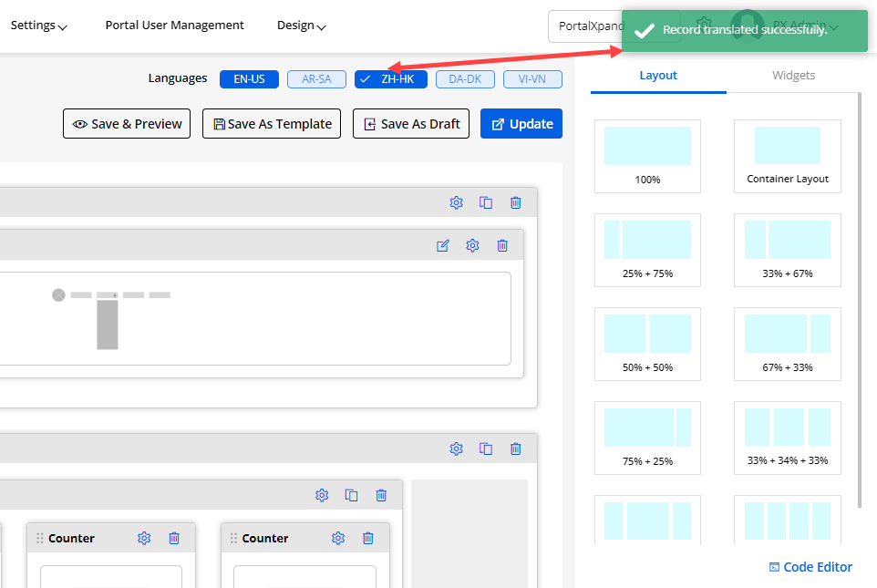The height and width of the screenshot is (588, 877).
Task: Click the trash icon on the top section
Action: (x=516, y=202)
